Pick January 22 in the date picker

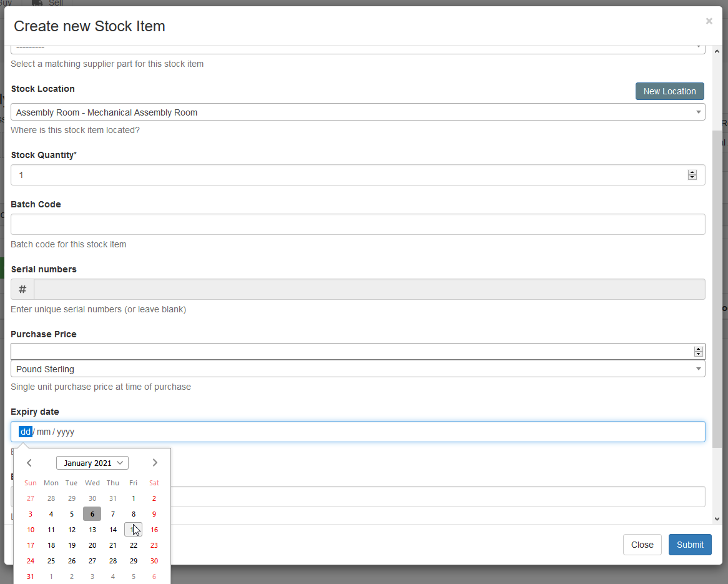point(134,545)
